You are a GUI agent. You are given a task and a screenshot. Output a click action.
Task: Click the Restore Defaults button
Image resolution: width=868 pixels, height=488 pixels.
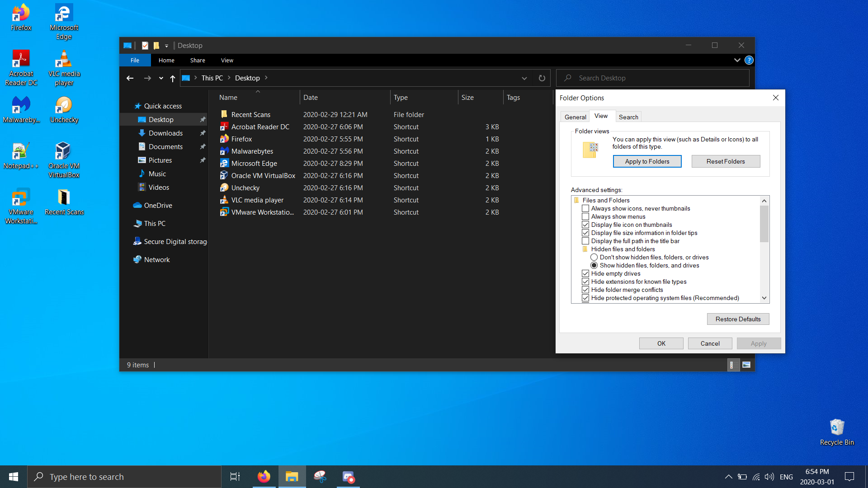738,319
